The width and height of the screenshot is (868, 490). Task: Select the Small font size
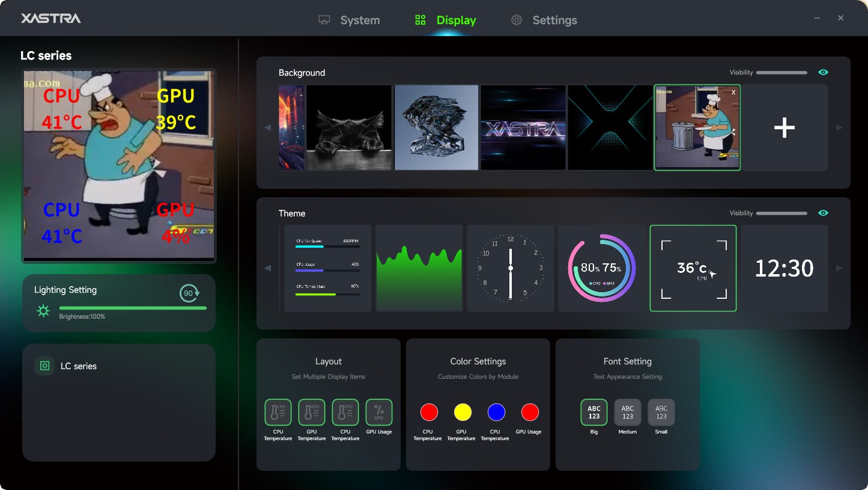coord(661,412)
